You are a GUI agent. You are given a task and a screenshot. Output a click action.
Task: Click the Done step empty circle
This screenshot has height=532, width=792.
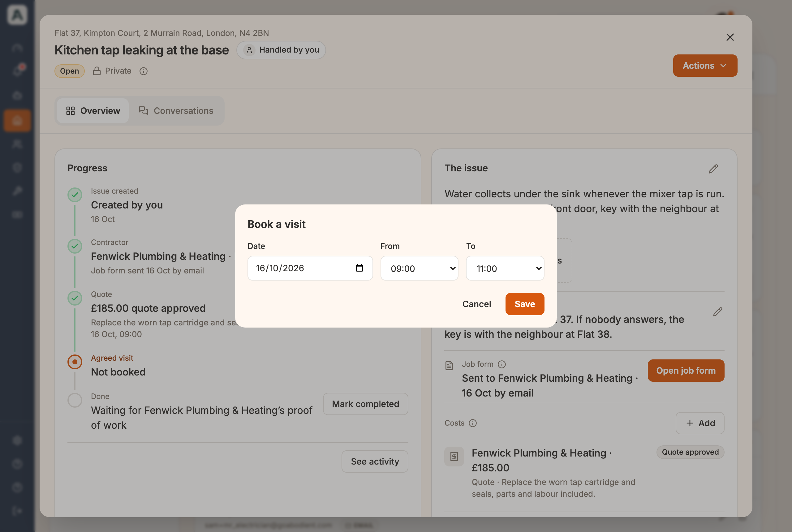(x=75, y=400)
